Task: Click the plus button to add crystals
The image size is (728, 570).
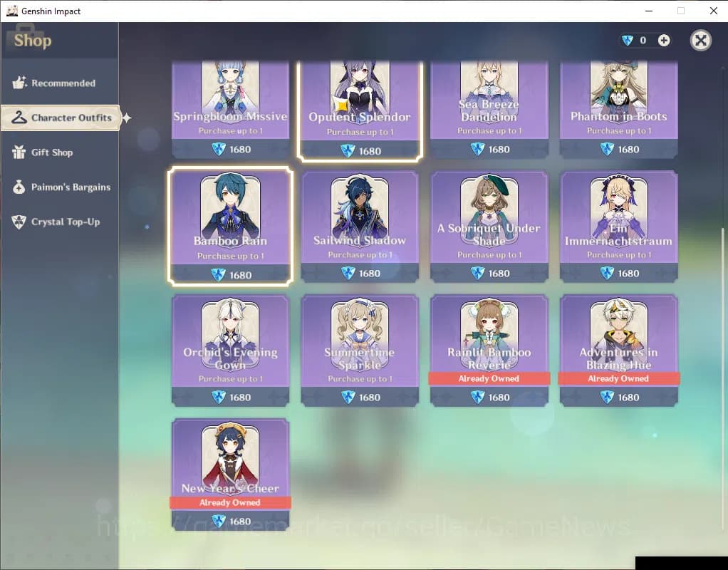Action: (664, 41)
